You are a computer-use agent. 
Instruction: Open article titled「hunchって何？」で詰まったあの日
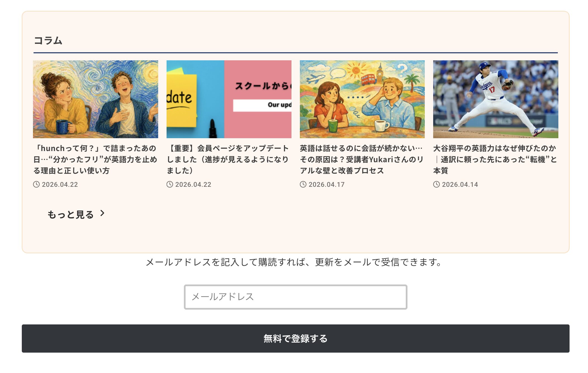point(95,159)
